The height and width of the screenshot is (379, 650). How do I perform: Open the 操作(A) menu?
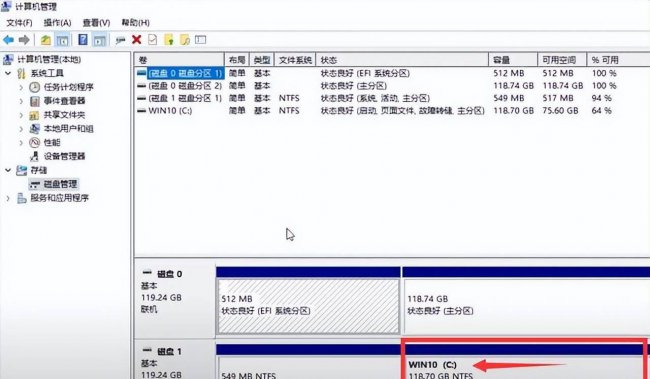(57, 23)
